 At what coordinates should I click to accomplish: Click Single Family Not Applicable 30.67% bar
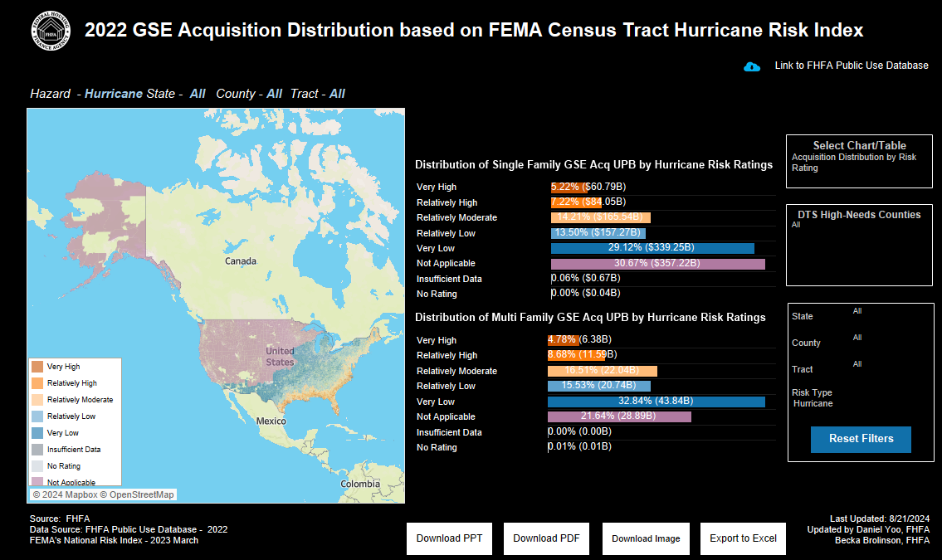(658, 264)
